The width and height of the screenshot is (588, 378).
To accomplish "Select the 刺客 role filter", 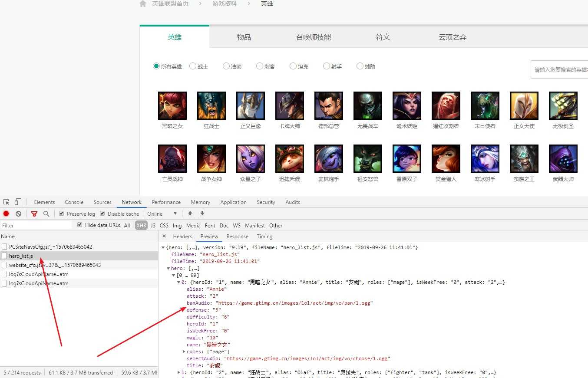I will [x=260, y=66].
